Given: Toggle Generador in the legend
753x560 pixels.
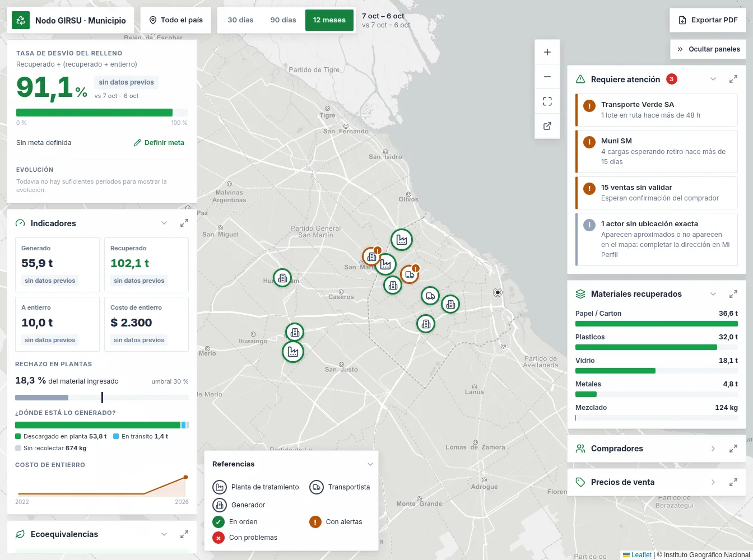Looking at the screenshot, I should coord(239,505).
